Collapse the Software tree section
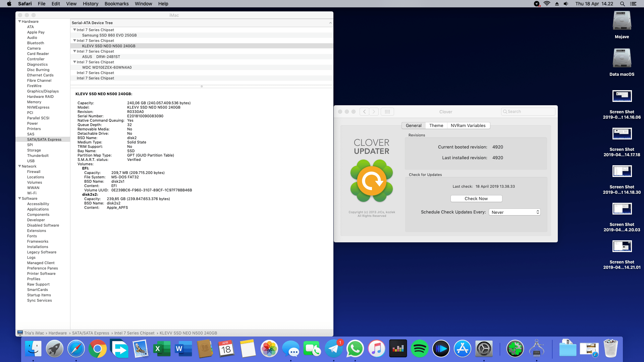The width and height of the screenshot is (644, 362). tap(20, 198)
